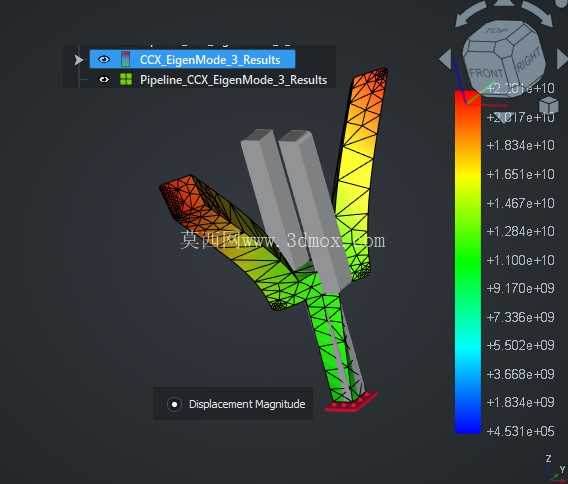Click the CCX results colored bar icon
Viewport: 568px width, 484px height.
pos(125,59)
